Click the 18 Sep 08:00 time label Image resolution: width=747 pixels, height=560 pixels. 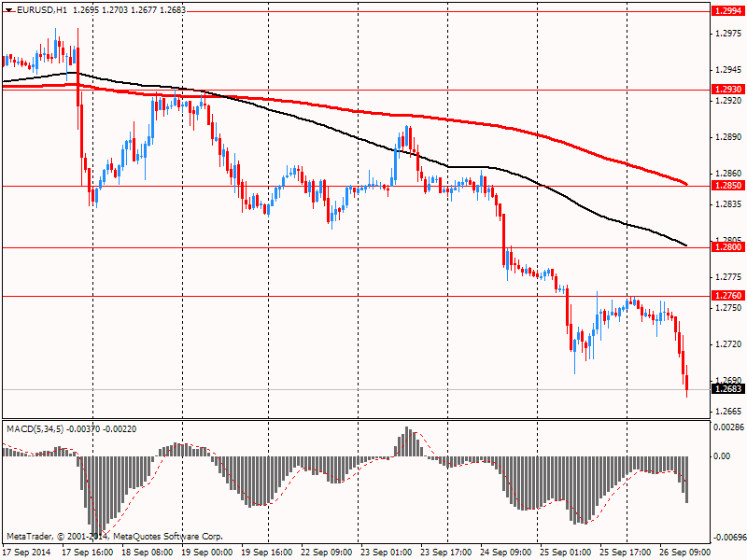tap(148, 553)
